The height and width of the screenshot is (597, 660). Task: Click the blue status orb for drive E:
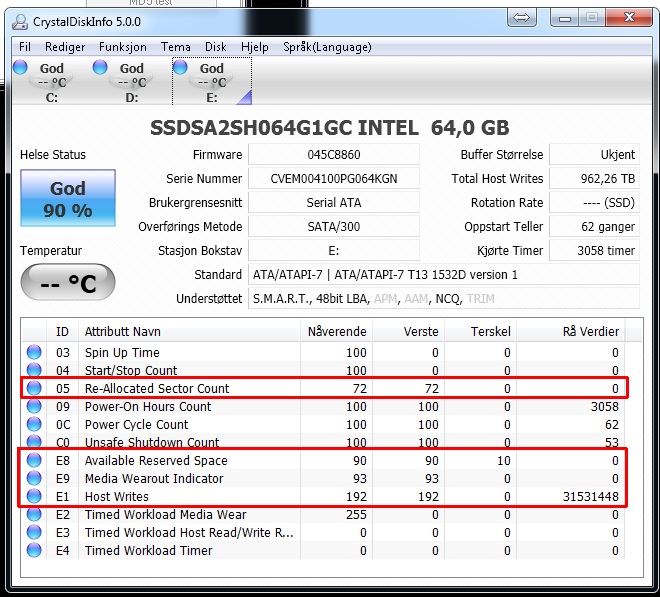(x=180, y=67)
